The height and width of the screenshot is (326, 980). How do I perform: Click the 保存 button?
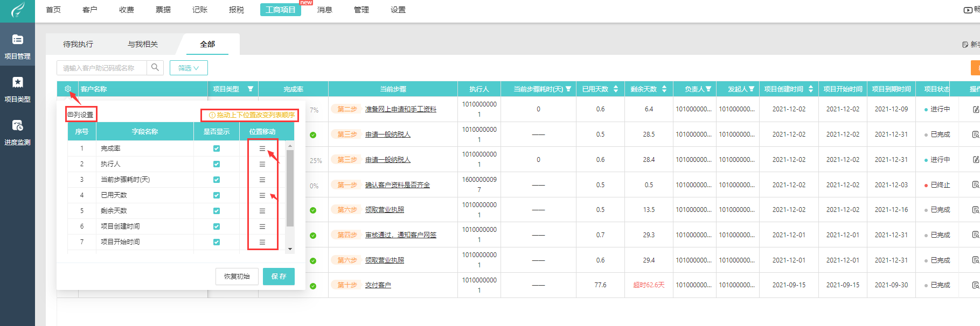(x=279, y=276)
